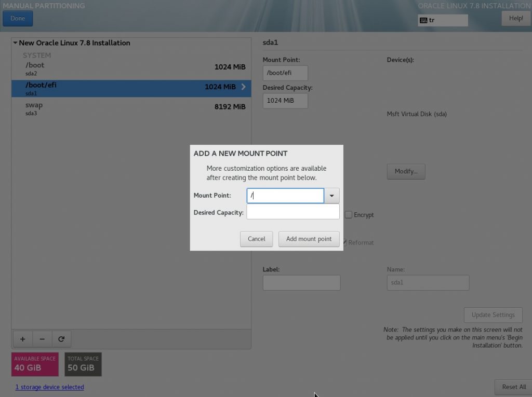Click the Add mount point button
532x397 pixels.
[309, 239]
